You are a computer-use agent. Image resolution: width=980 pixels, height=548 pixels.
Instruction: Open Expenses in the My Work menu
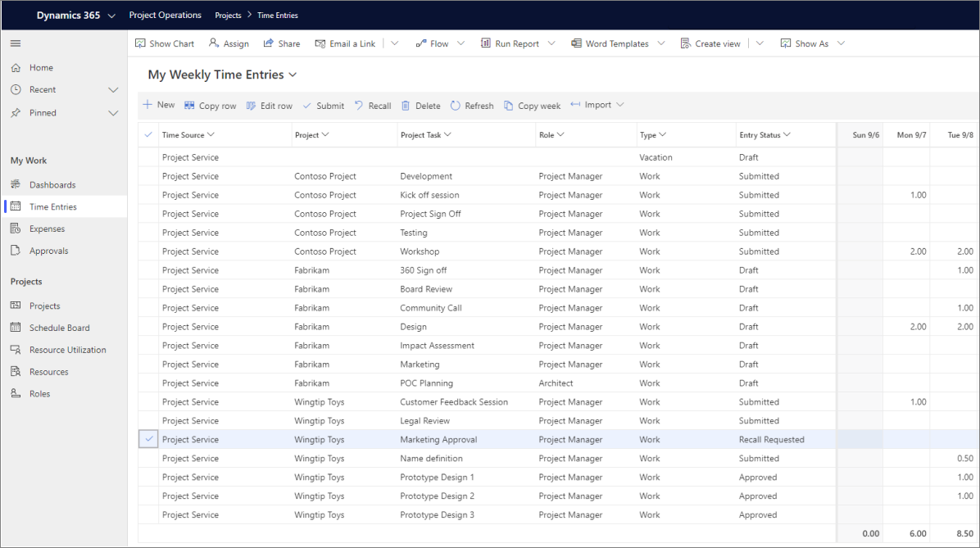coord(47,229)
